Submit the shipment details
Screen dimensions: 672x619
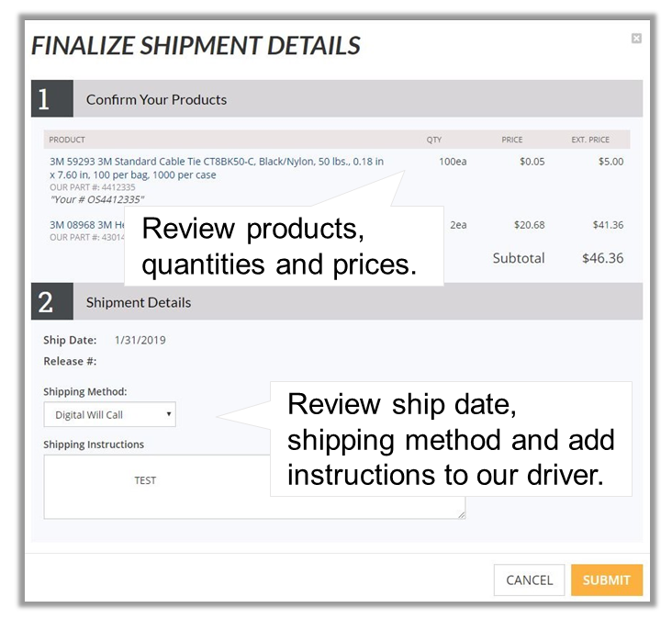606,580
